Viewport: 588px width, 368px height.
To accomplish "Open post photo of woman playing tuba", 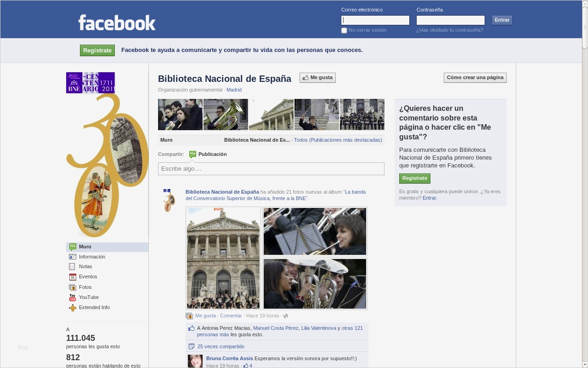I will (x=315, y=284).
